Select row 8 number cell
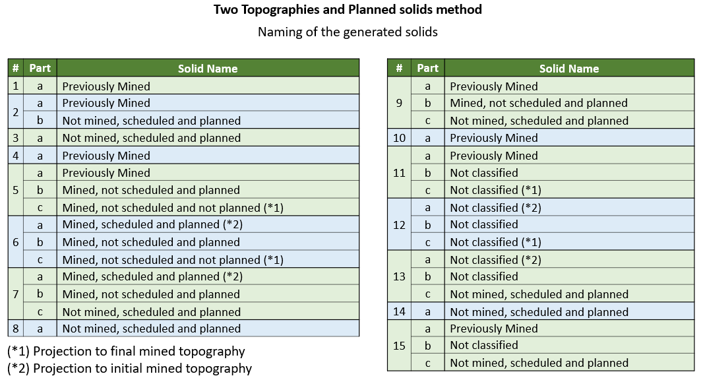The width and height of the screenshot is (705, 380). coord(16,328)
